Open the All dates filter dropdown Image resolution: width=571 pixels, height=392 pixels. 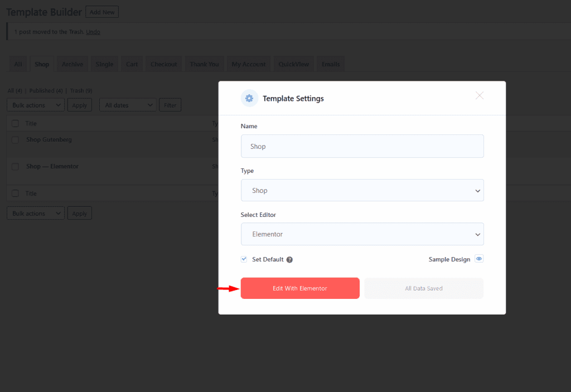tap(128, 105)
